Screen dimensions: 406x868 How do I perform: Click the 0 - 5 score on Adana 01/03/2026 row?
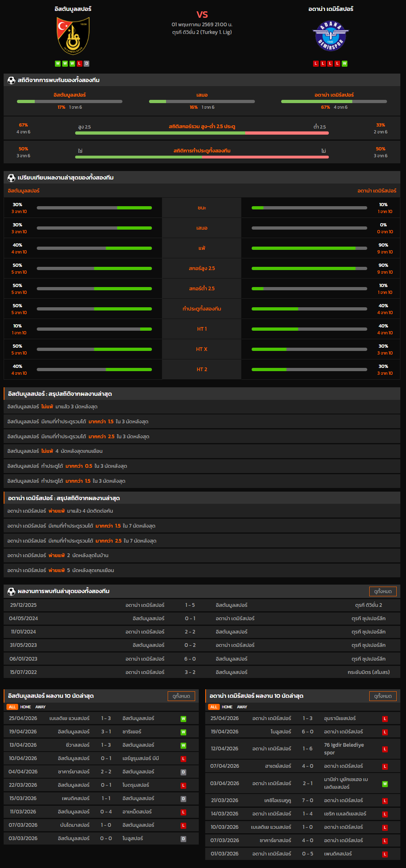(x=308, y=854)
